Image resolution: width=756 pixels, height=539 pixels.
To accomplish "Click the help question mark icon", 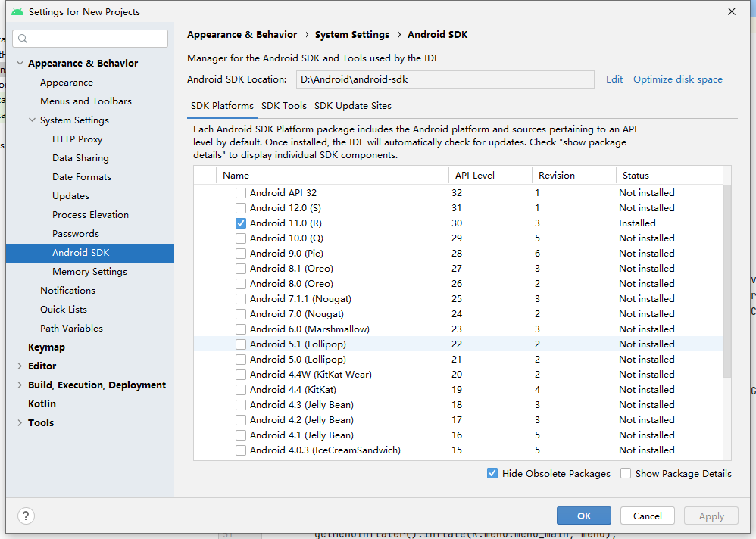I will 26,516.
